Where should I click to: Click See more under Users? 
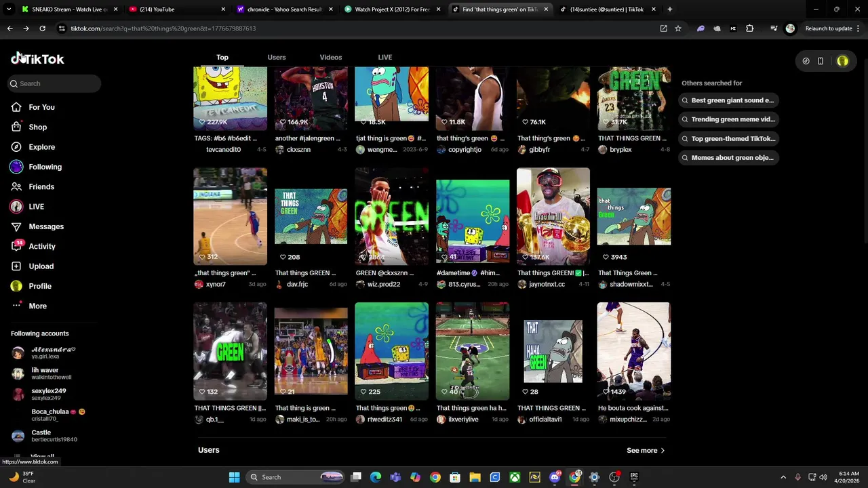[646, 451]
